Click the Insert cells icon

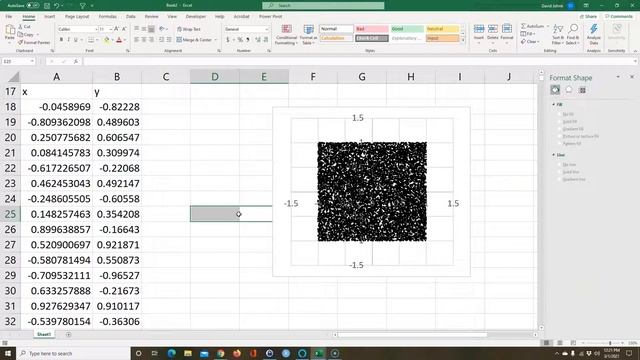(x=479, y=29)
